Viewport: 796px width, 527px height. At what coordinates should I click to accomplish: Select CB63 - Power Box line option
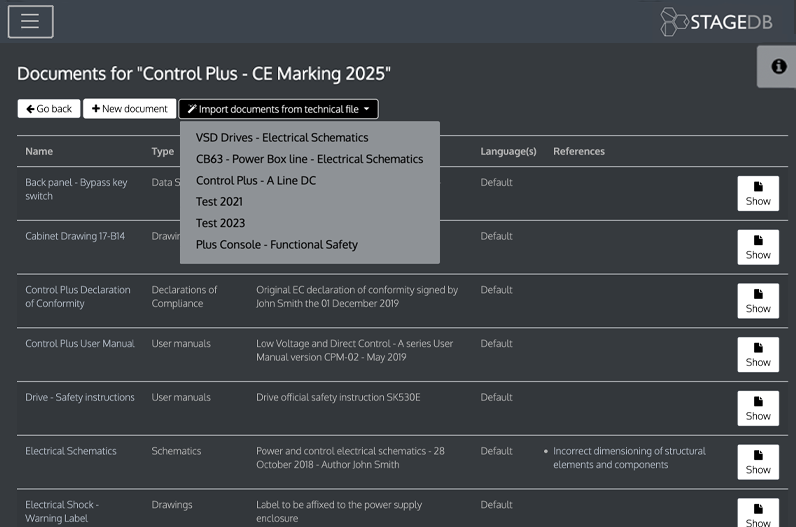point(309,159)
